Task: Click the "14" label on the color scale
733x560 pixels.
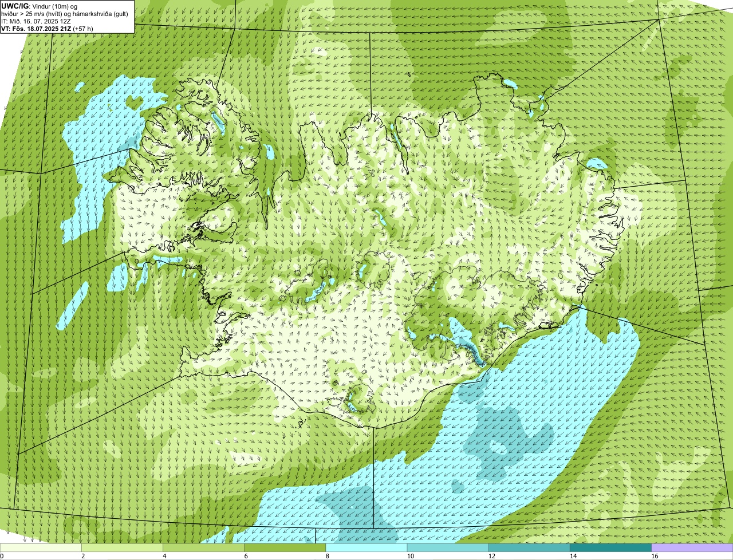Action: [573, 556]
